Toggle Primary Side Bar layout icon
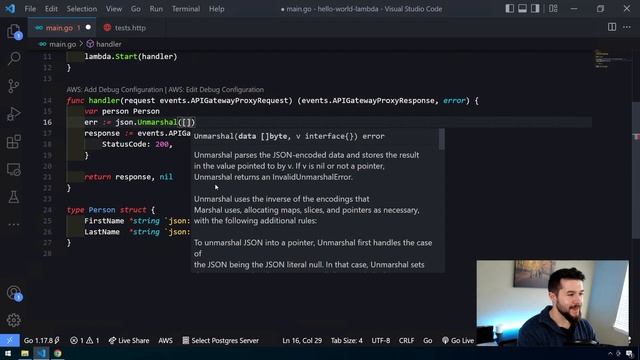Viewport: 640px width, 360px height. click(509, 9)
